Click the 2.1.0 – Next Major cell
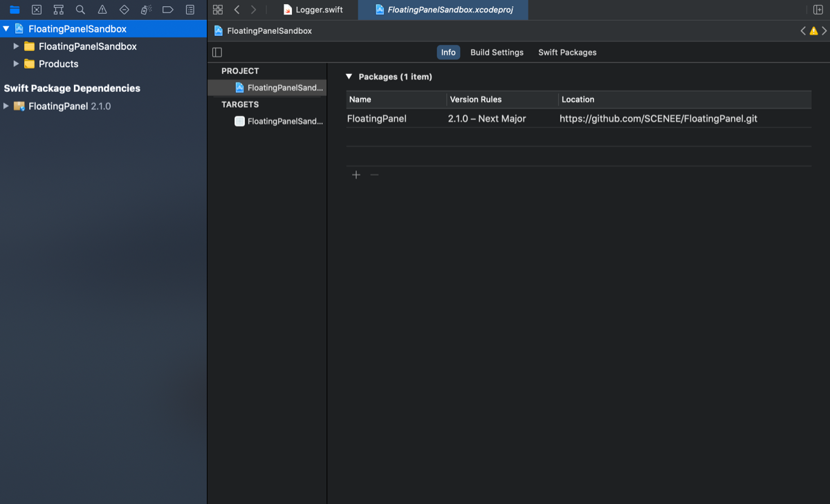 [487, 119]
